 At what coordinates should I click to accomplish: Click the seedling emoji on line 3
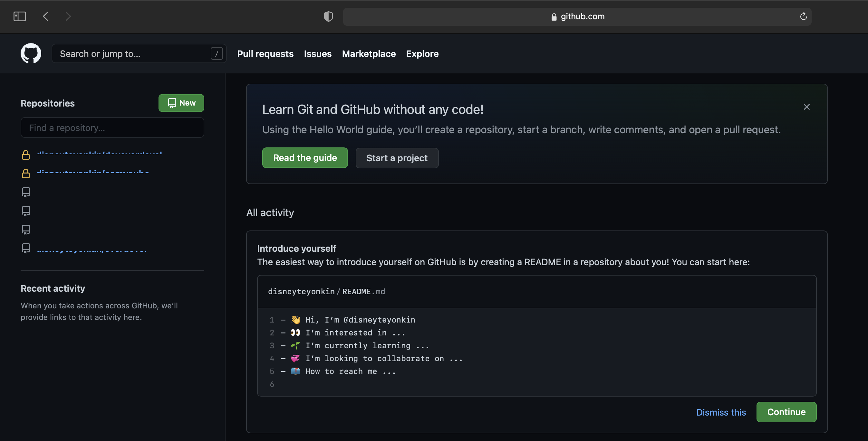coord(295,345)
